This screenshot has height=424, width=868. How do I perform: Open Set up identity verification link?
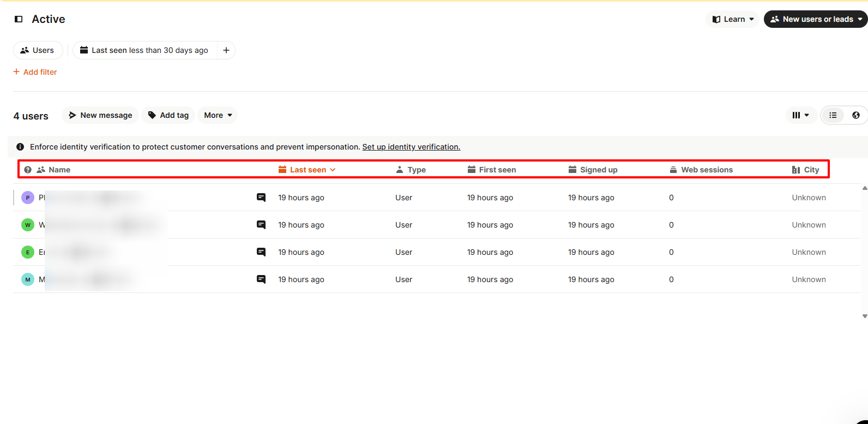coord(411,147)
